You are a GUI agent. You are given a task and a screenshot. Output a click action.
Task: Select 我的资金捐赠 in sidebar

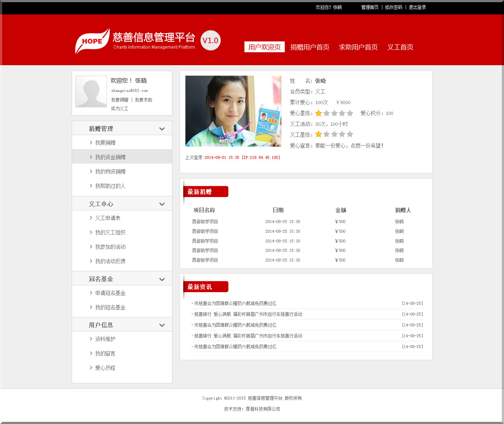click(110, 157)
